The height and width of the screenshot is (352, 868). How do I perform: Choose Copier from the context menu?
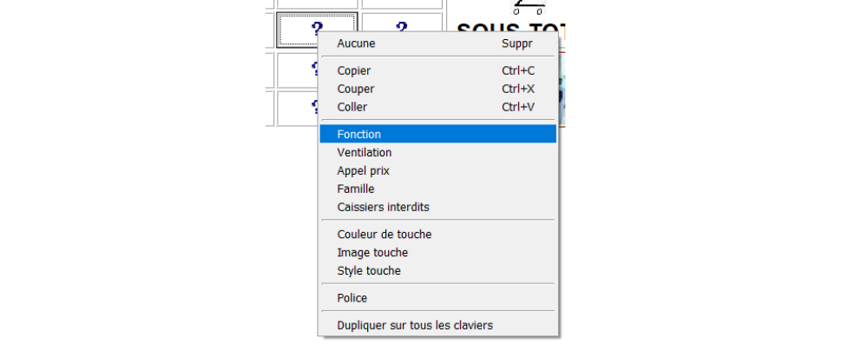[353, 70]
